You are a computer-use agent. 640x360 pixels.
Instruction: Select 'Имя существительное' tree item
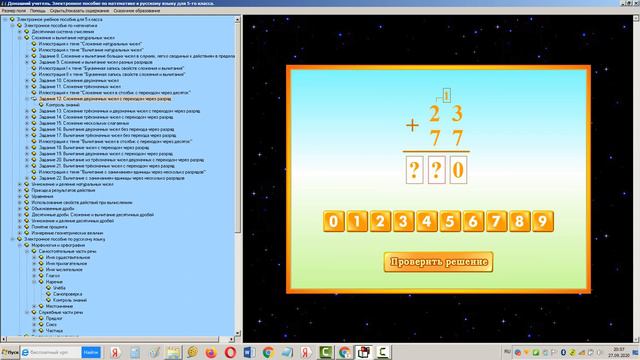[68, 258]
